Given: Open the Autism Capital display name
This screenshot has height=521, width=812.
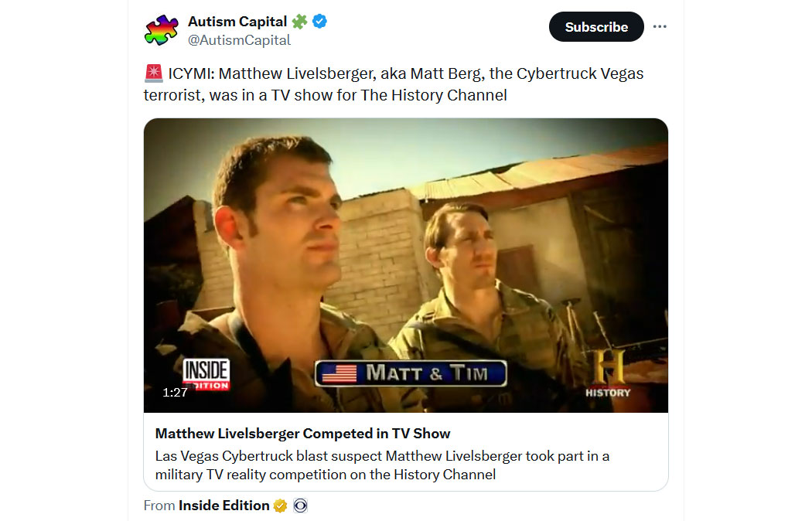Looking at the screenshot, I should coord(237,22).
